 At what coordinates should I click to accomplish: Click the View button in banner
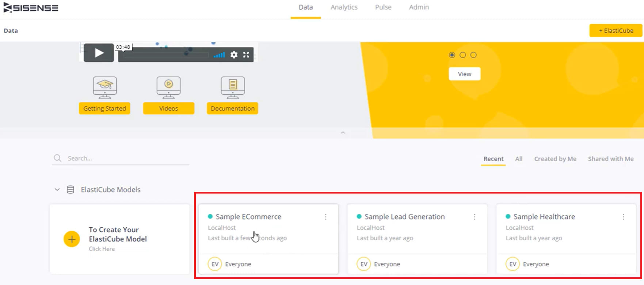pos(465,74)
